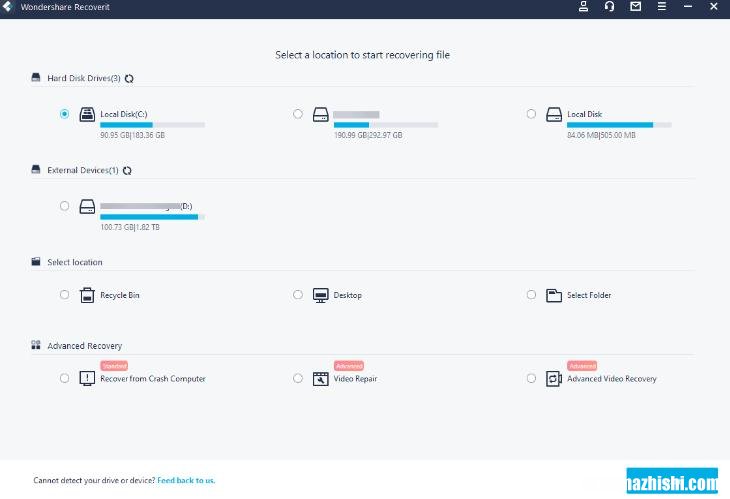This screenshot has height=499, width=730.
Task: Select the Advanced Video Recovery radio button
Action: pyautogui.click(x=531, y=378)
